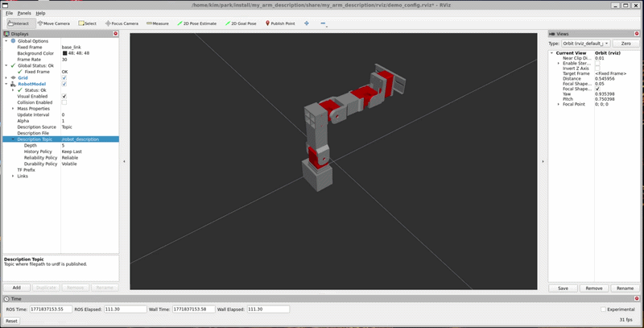Close the Time panel

[x=637, y=299]
